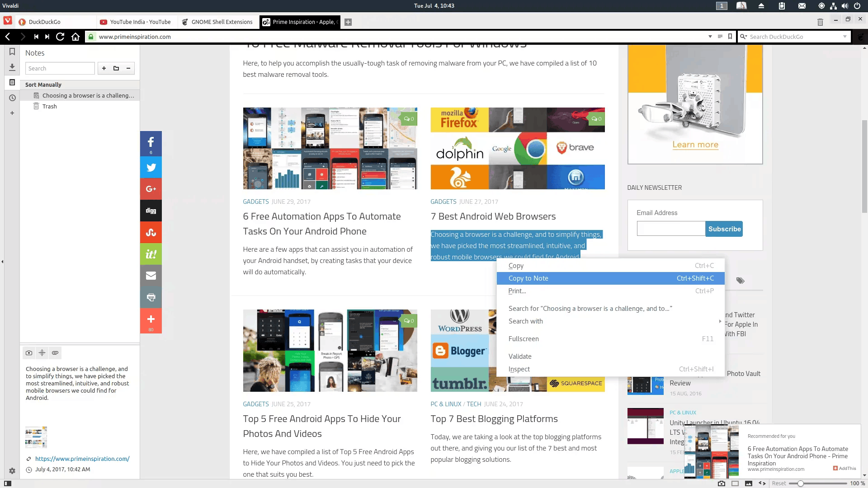Share the page via email icon
This screenshot has height=488, width=868.
pos(151,276)
